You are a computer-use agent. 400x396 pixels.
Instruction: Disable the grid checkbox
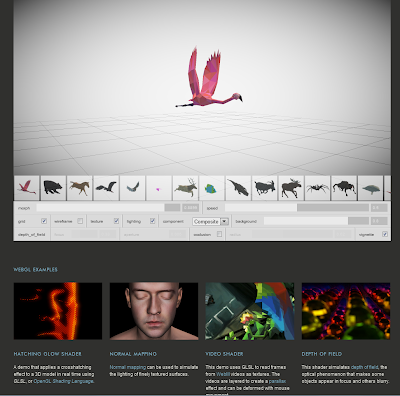click(x=44, y=221)
